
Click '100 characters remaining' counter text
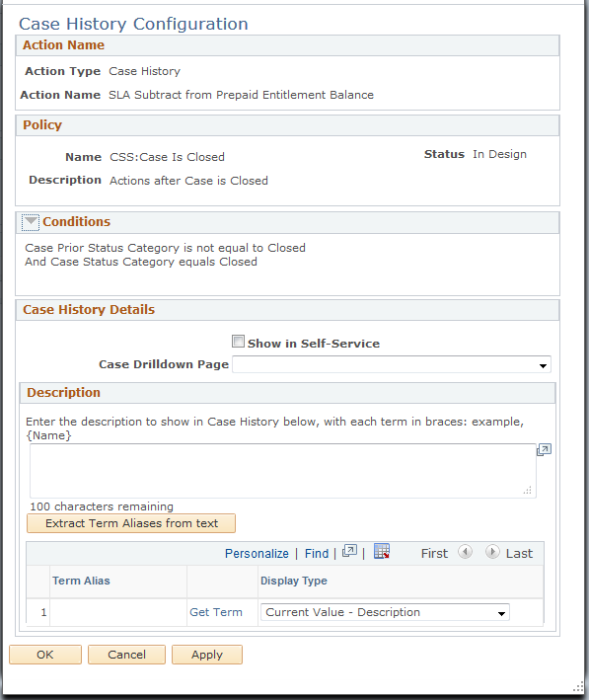pyautogui.click(x=102, y=506)
